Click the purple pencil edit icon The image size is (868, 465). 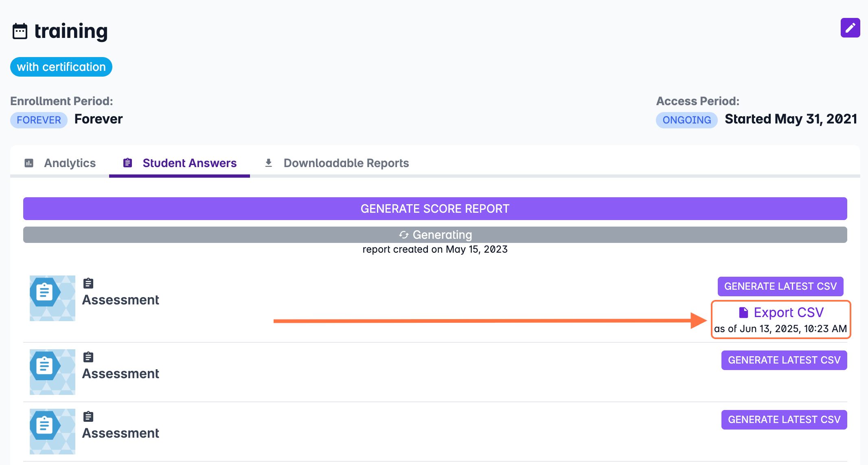click(850, 28)
